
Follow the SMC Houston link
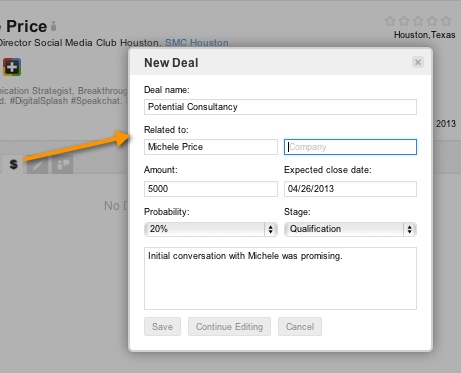click(197, 43)
